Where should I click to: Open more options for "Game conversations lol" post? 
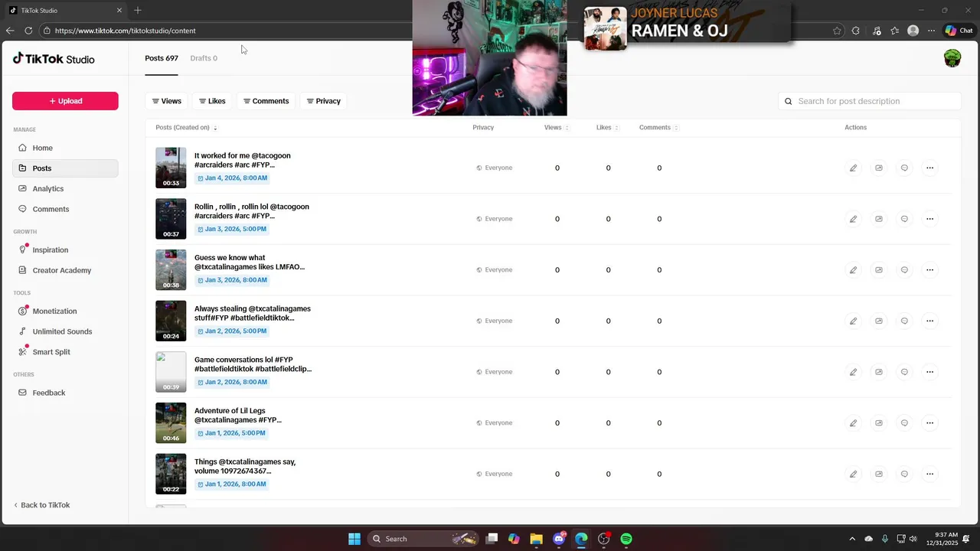click(930, 372)
